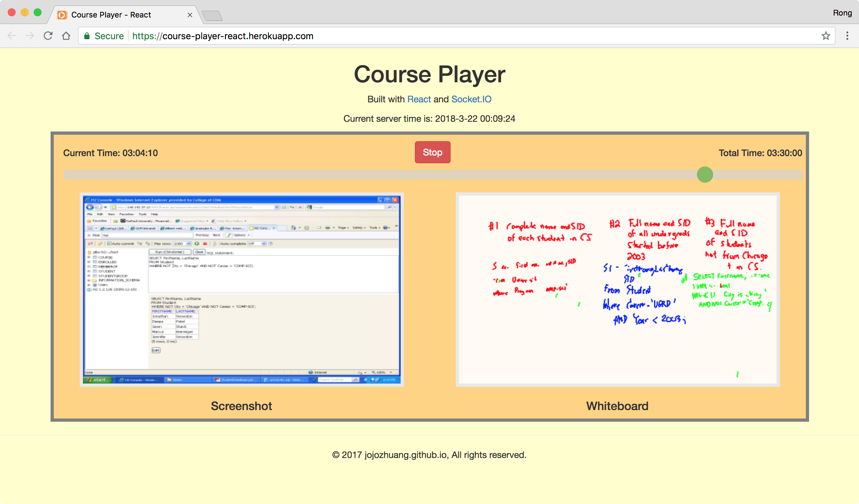Click the green Secure padlock icon
Image resolution: width=859 pixels, height=504 pixels.
pos(87,36)
